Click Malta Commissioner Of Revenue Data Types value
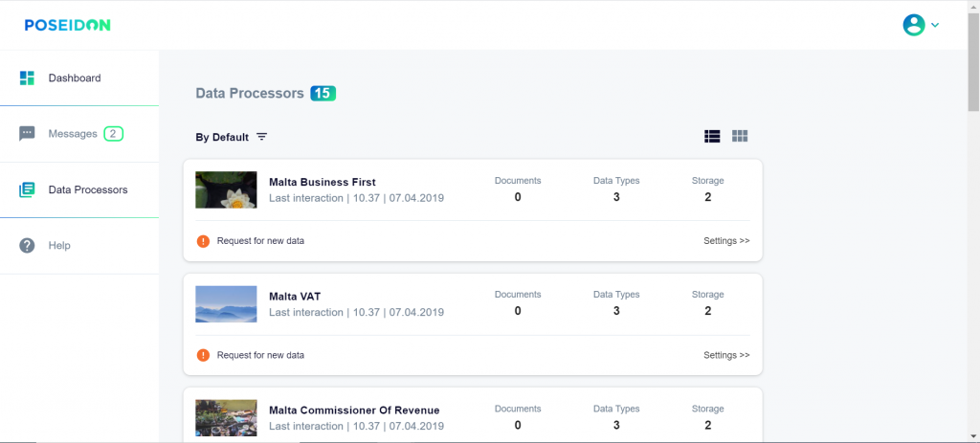 coord(616,426)
